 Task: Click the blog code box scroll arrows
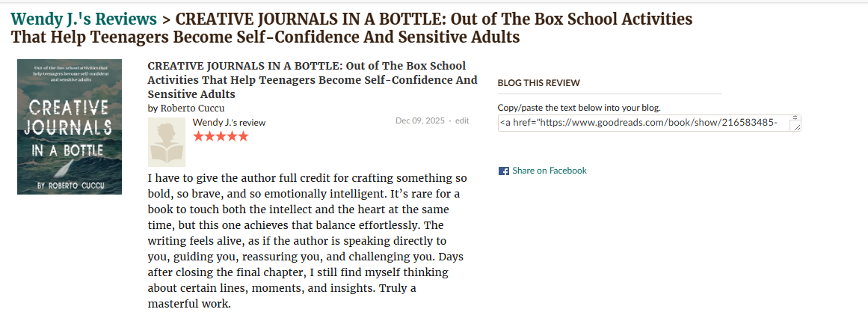[x=795, y=118]
